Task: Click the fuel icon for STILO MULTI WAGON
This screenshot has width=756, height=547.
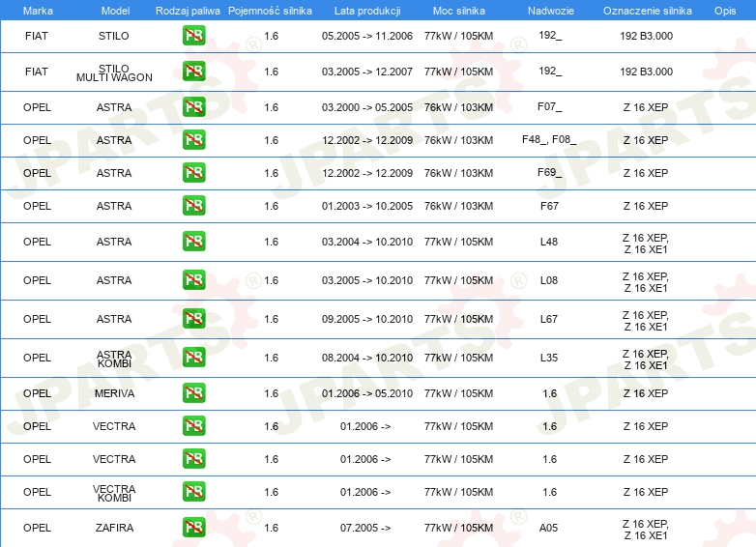Action: pos(193,72)
